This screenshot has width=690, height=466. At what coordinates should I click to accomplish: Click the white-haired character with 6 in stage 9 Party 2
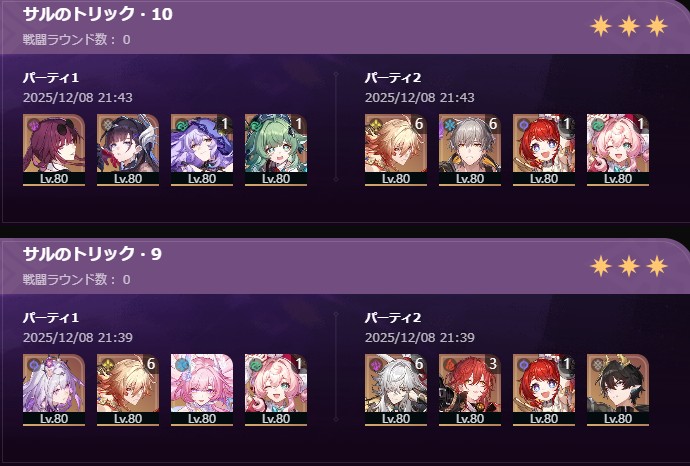[x=396, y=389]
